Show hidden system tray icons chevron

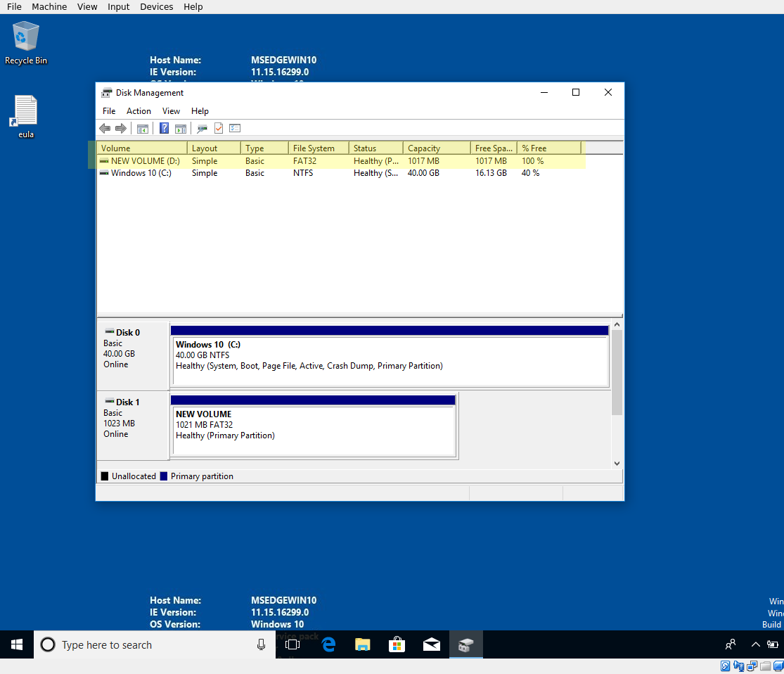click(756, 644)
